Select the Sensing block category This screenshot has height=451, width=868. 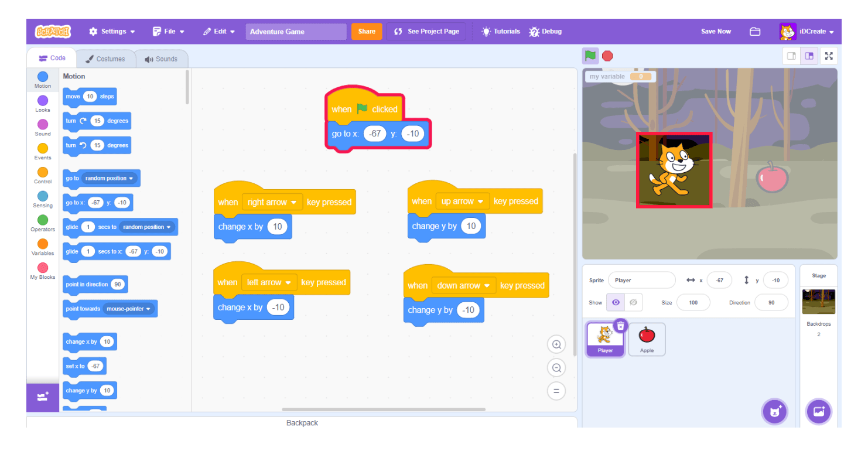43,200
